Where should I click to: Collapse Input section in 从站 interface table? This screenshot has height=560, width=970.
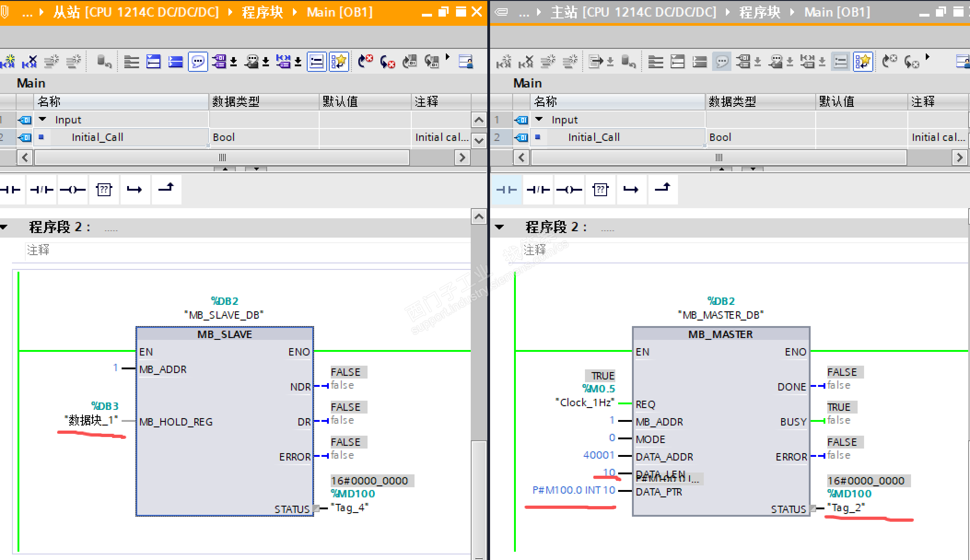coord(42,119)
